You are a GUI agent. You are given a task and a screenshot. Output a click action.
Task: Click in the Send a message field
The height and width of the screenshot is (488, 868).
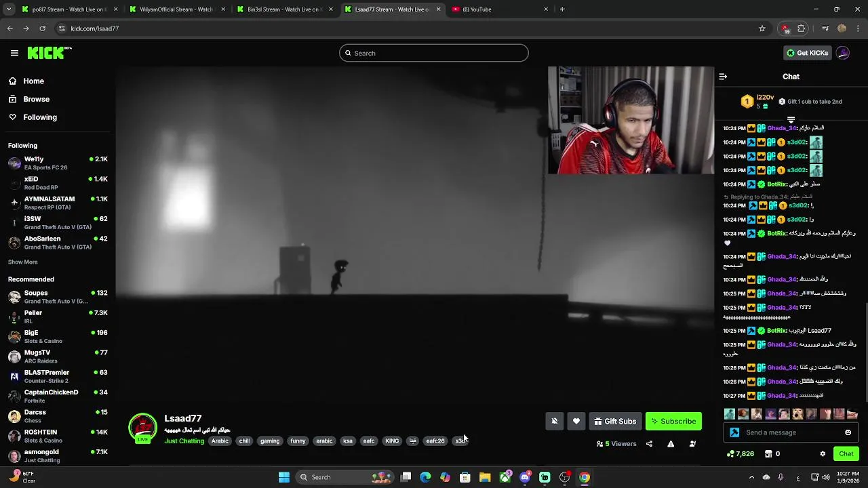coord(792,432)
